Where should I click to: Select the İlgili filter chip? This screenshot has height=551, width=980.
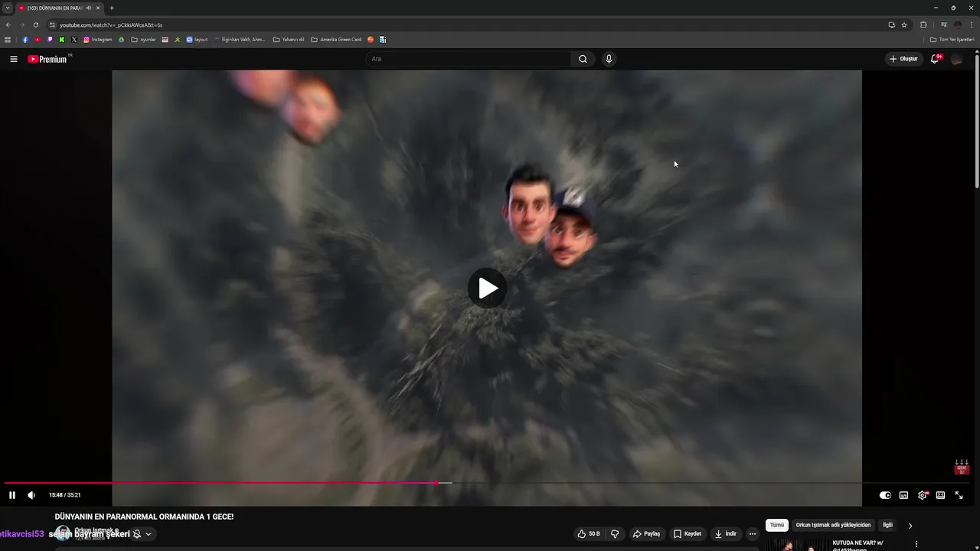point(887,525)
